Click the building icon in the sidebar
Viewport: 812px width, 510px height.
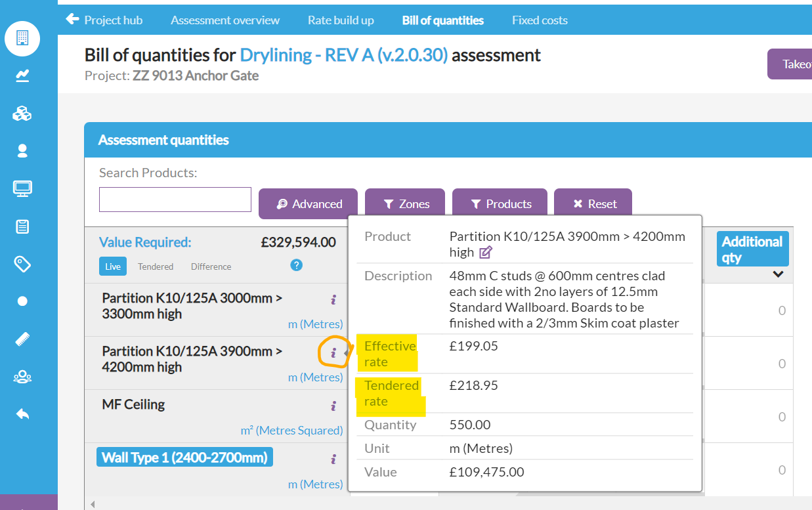pyautogui.click(x=22, y=38)
